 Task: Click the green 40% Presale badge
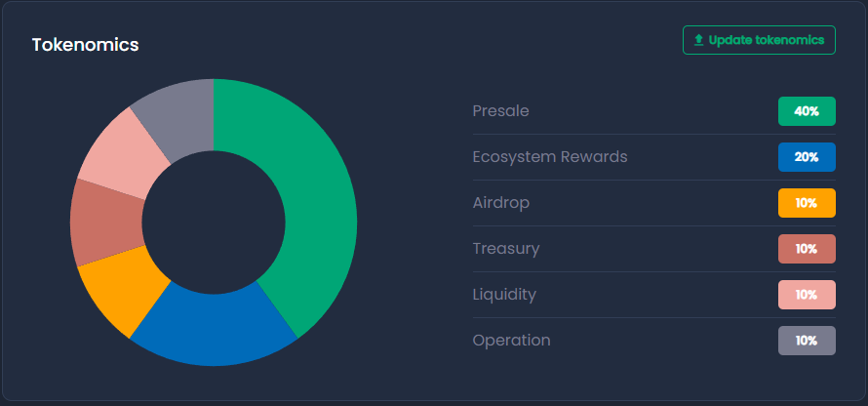pyautogui.click(x=807, y=111)
